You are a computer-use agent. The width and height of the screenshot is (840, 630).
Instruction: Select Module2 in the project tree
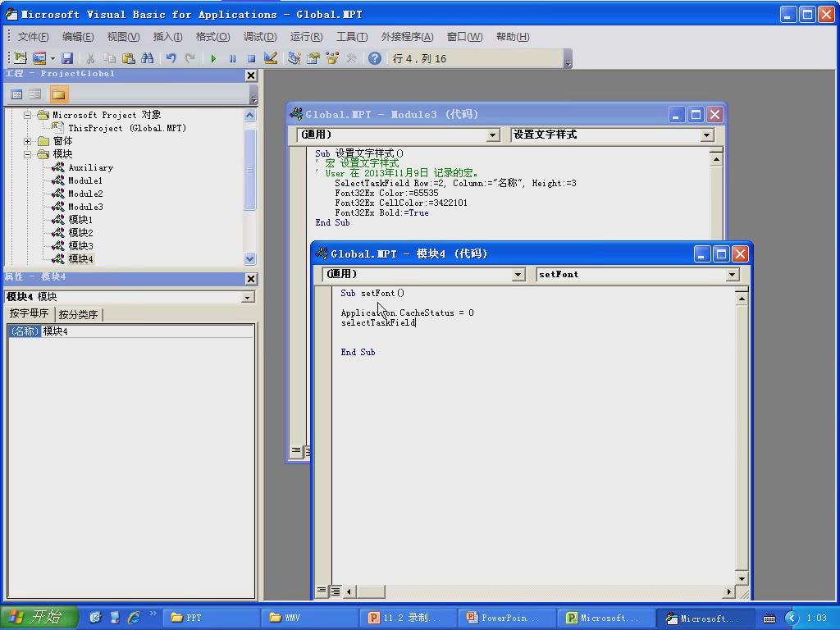click(85, 194)
